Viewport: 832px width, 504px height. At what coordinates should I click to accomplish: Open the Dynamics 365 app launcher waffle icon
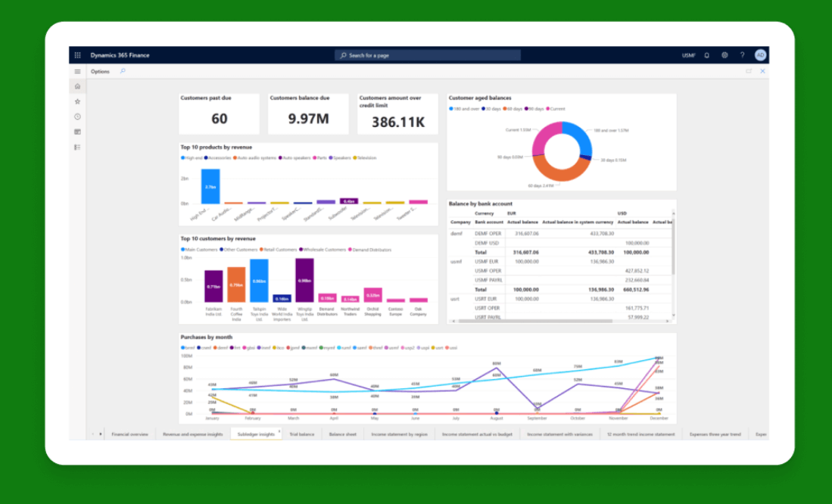76,54
